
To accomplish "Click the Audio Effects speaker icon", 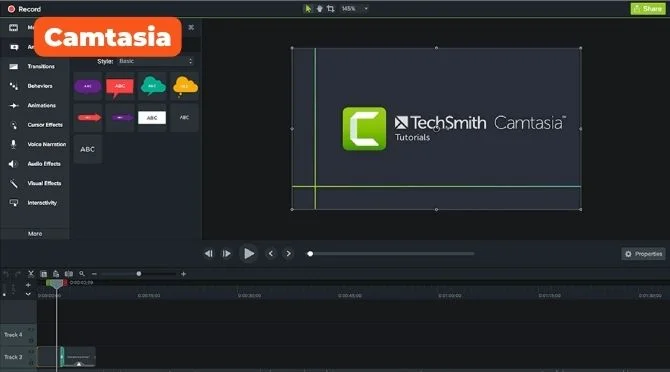I will click(x=13, y=164).
